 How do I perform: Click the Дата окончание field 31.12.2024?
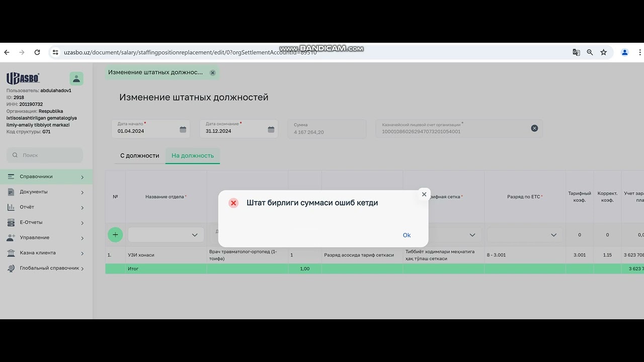(x=238, y=129)
